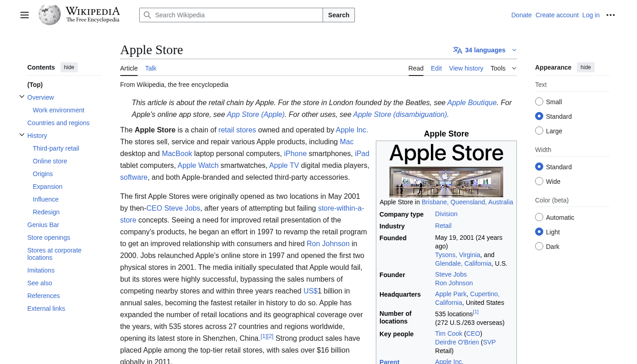637x364 pixels.
Task: Click the language translation icon
Action: 457,50
